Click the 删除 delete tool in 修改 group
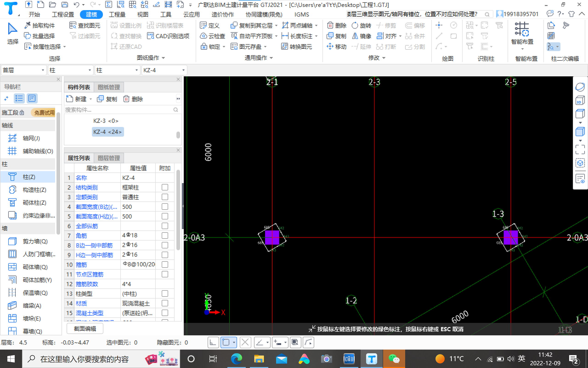Viewport: 588px width, 368px height. (x=336, y=25)
